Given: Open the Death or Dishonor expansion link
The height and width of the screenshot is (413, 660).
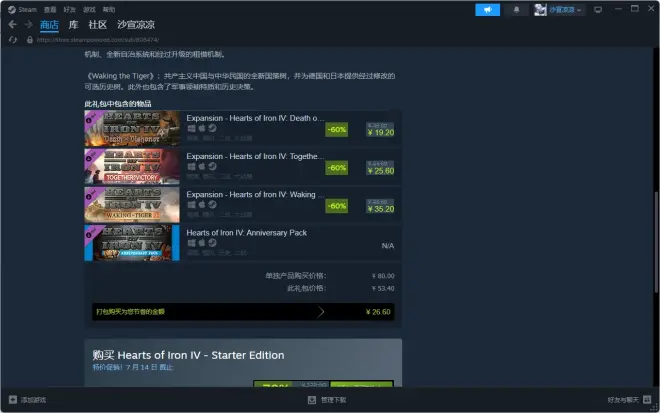Looking at the screenshot, I should coord(254,118).
